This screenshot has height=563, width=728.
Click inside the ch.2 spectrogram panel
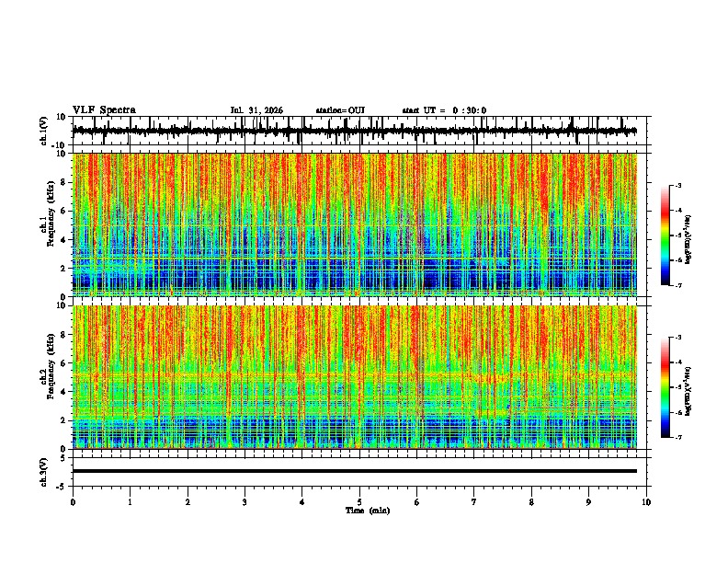click(354, 377)
